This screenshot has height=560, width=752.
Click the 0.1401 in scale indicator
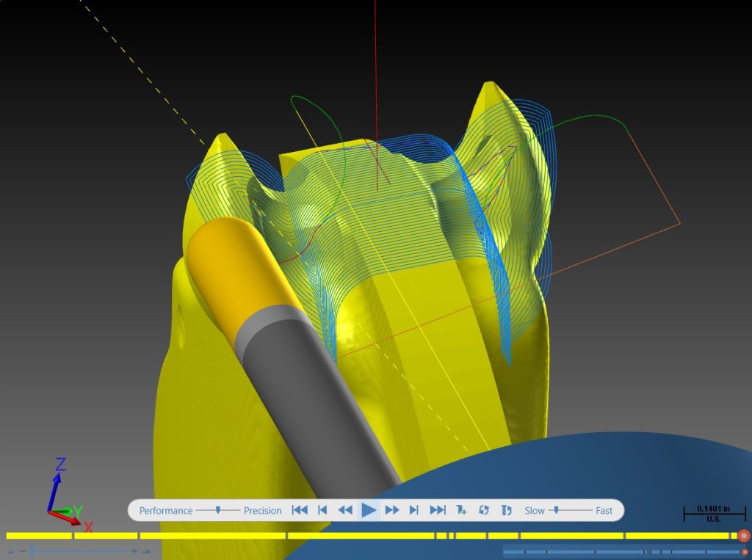(713, 514)
